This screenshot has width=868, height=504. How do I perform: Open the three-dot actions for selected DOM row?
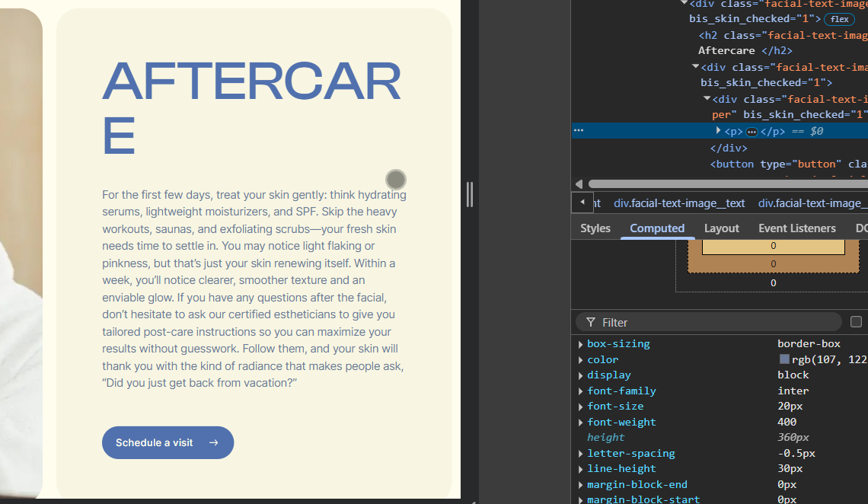click(579, 130)
